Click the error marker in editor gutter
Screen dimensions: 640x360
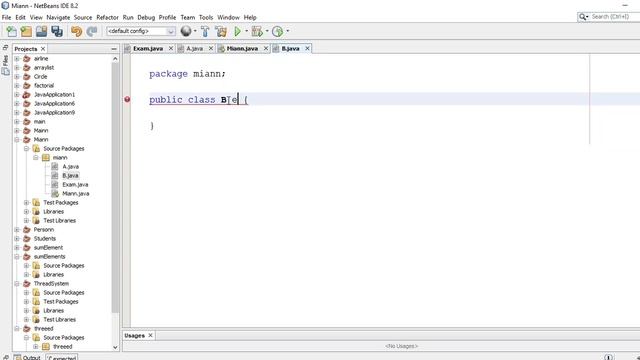[127, 99]
